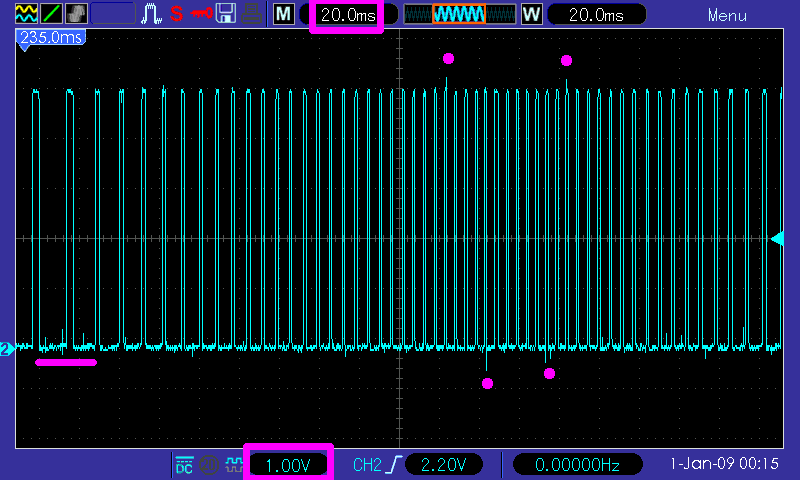
Task: Click the rising edge trigger slope icon
Action: pos(394,465)
